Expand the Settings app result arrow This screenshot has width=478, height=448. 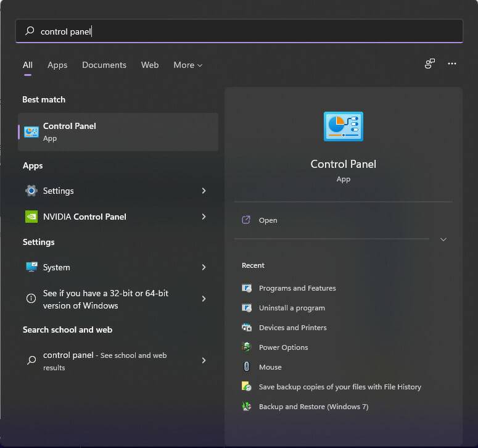[204, 191]
